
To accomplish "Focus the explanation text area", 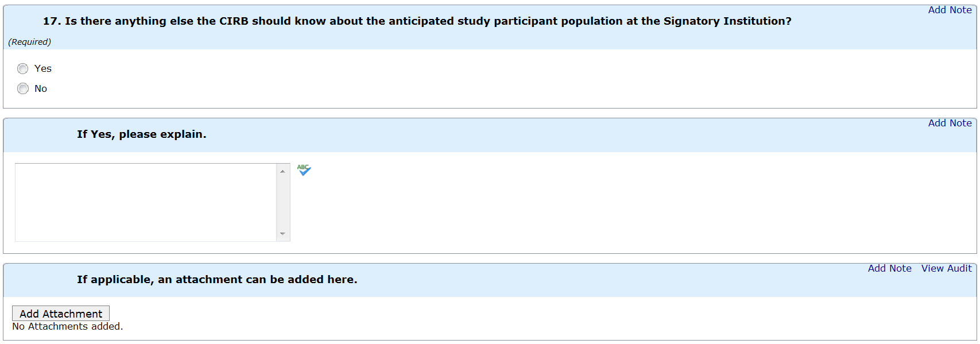I will pyautogui.click(x=146, y=202).
